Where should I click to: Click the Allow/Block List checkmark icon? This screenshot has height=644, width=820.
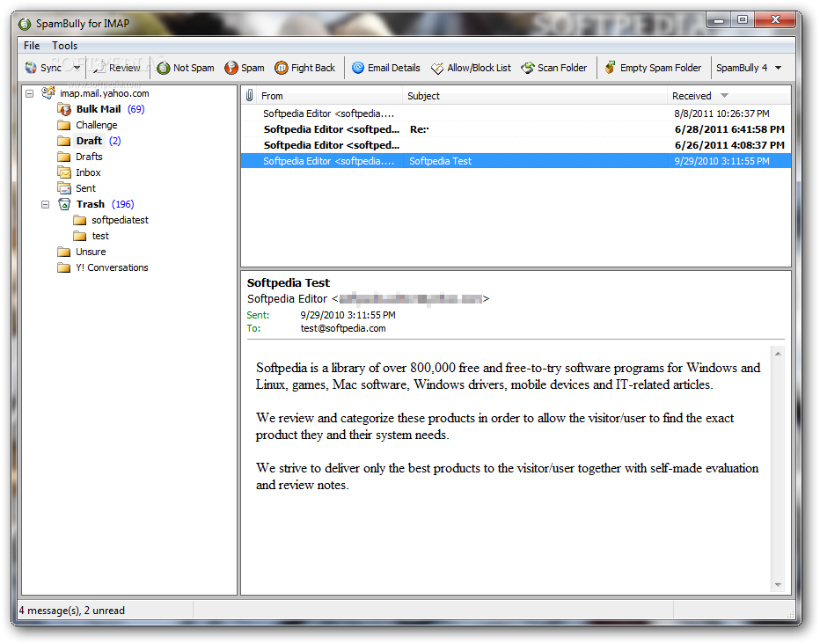(437, 68)
